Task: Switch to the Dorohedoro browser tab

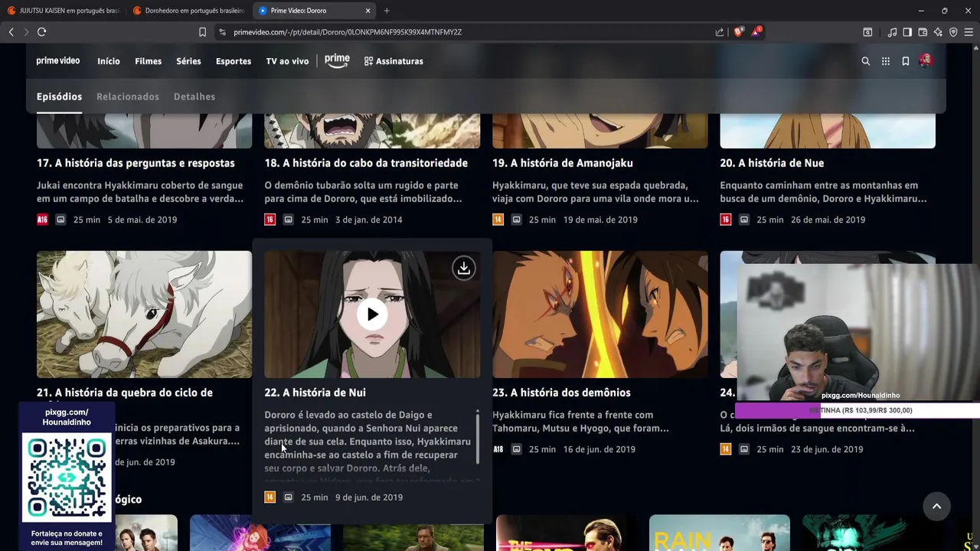Action: coord(188,11)
